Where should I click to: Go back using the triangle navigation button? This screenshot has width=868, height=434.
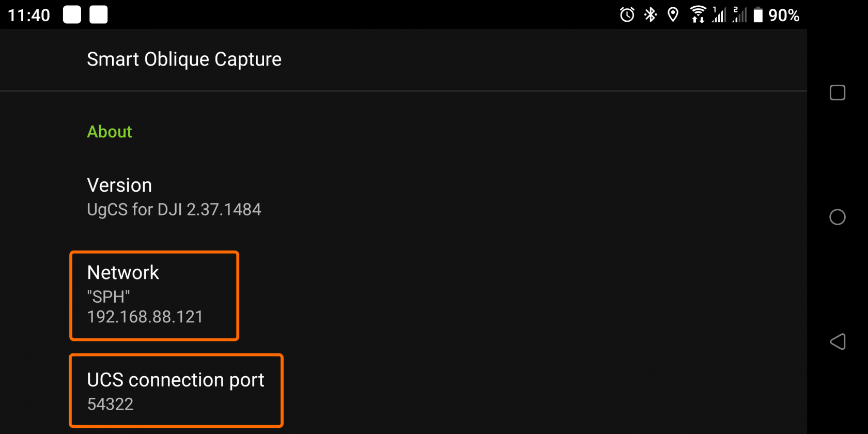[x=837, y=342]
